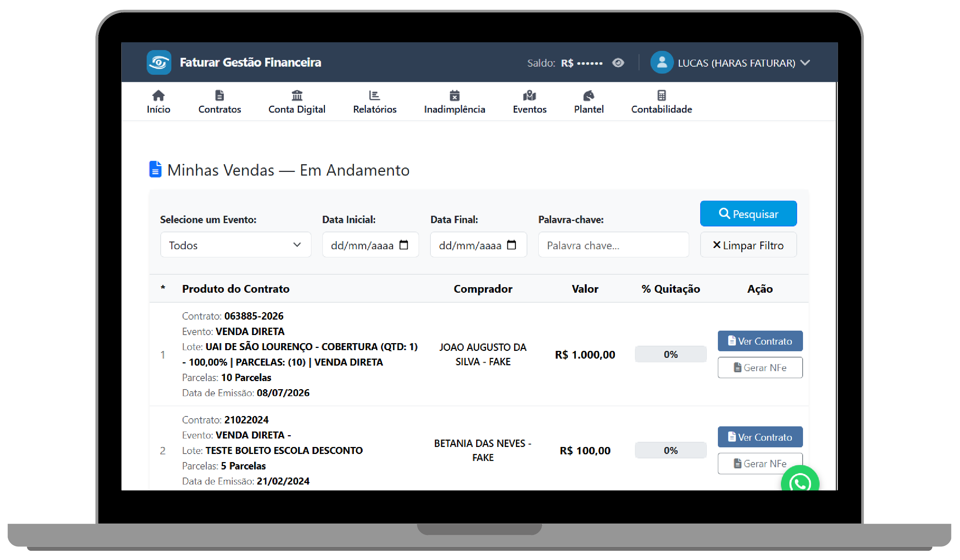Open the WhatsApp chat bubble
Viewport: 960px width, 560px height.
point(800,482)
